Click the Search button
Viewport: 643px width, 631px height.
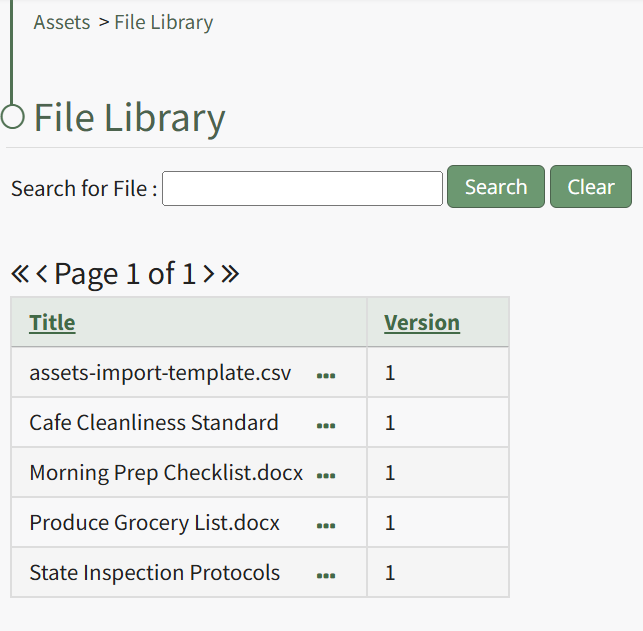coord(495,187)
